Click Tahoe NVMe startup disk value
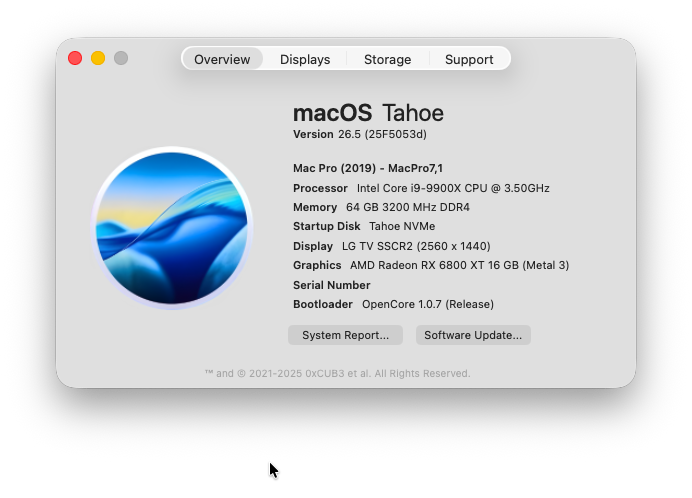Screen dimensions: 692x498 coord(402,226)
